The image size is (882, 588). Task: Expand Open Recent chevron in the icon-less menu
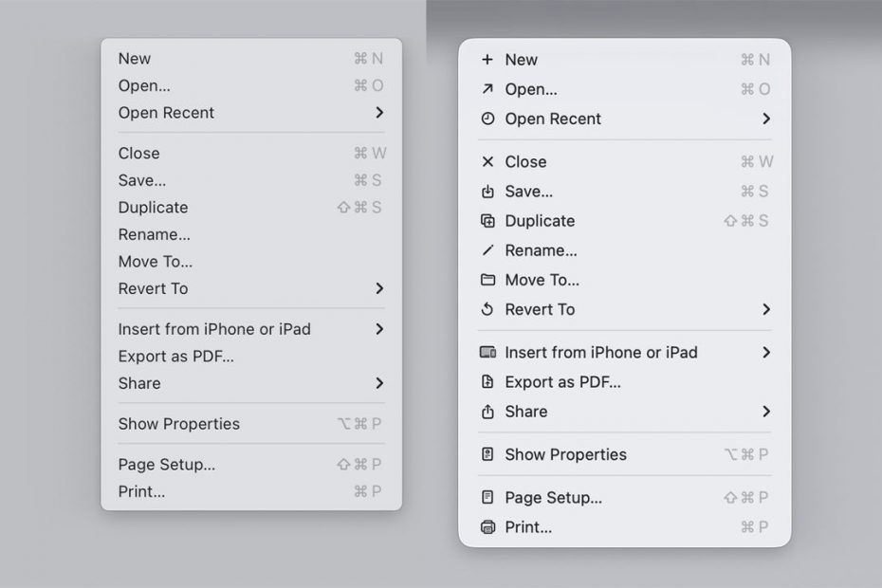[379, 113]
